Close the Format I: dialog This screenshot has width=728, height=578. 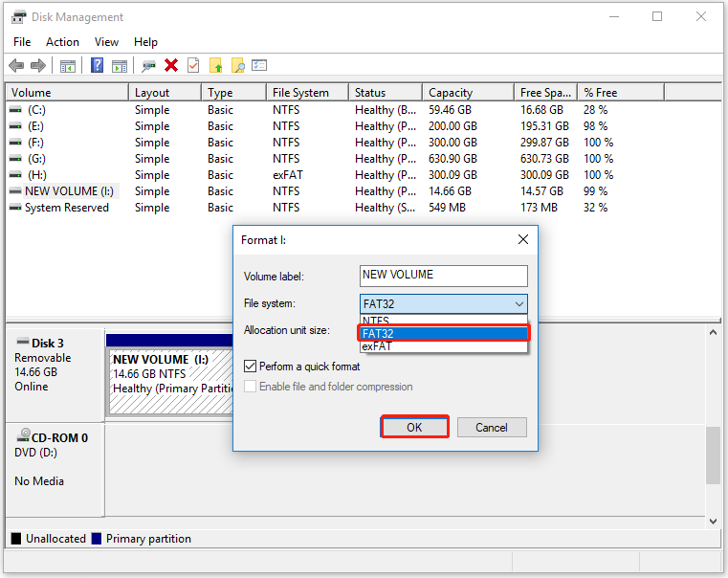pyautogui.click(x=523, y=239)
